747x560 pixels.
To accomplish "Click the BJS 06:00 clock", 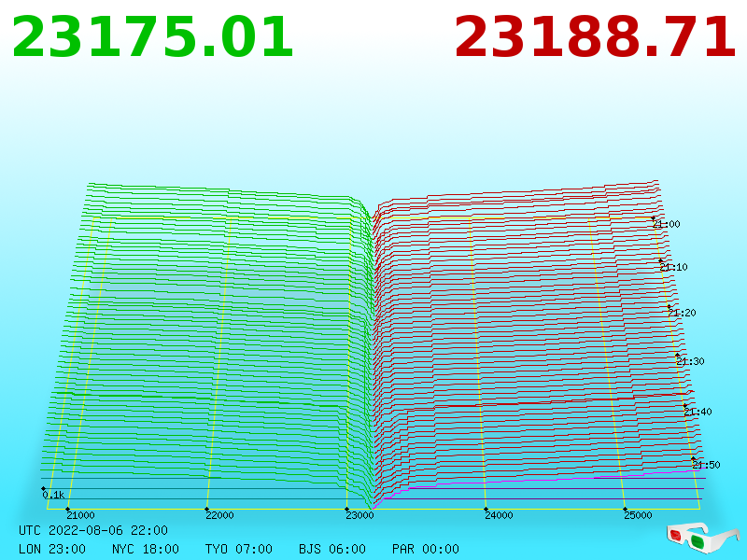I will click(332, 549).
